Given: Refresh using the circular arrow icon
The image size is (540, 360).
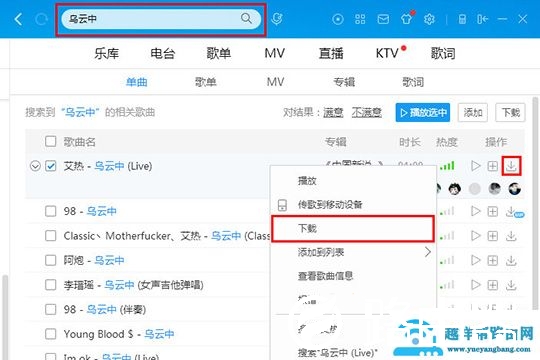Looking at the screenshot, I should click(x=41, y=19).
